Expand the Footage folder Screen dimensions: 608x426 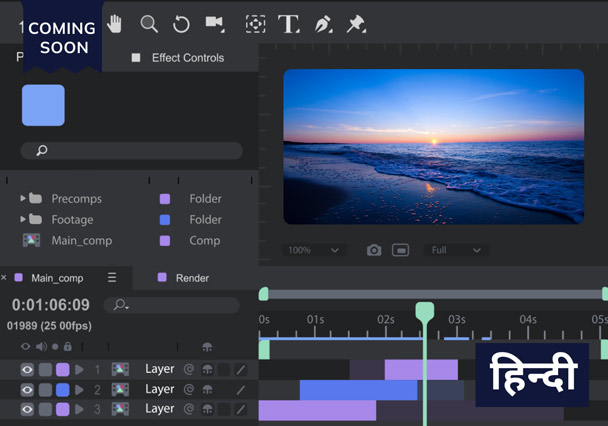point(23,219)
